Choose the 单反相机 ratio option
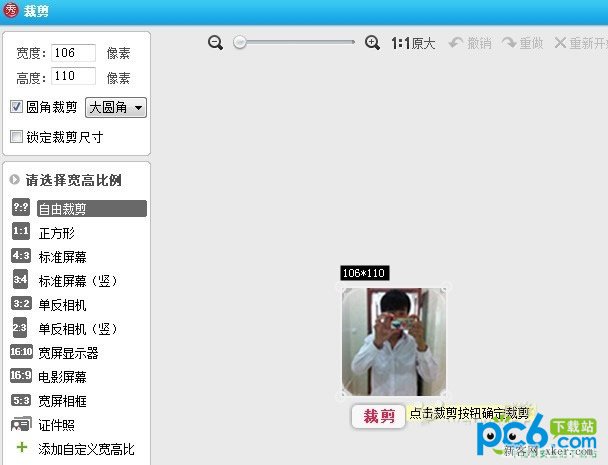Image resolution: width=608 pixels, height=465 pixels. tap(62, 305)
